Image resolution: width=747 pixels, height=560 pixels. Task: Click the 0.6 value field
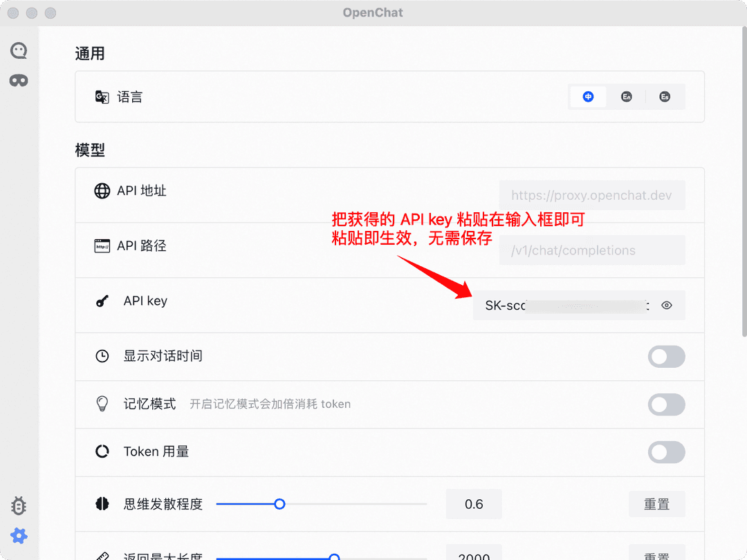[474, 504]
